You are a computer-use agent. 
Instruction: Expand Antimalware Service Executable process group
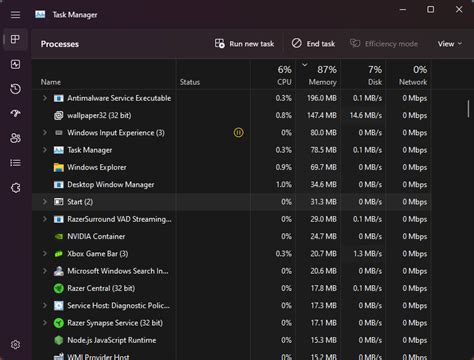pos(44,98)
